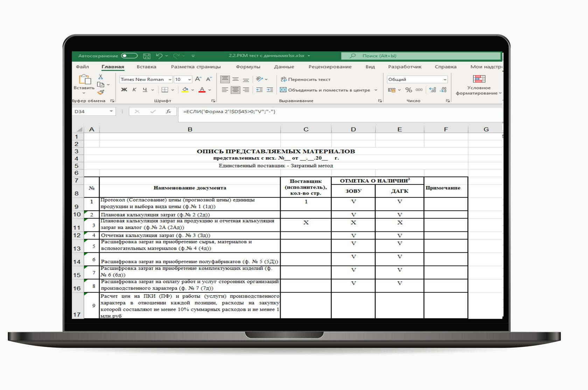This screenshot has height=390, width=588.
Task: Click the Decrease Decimal icon
Action: (x=443, y=90)
